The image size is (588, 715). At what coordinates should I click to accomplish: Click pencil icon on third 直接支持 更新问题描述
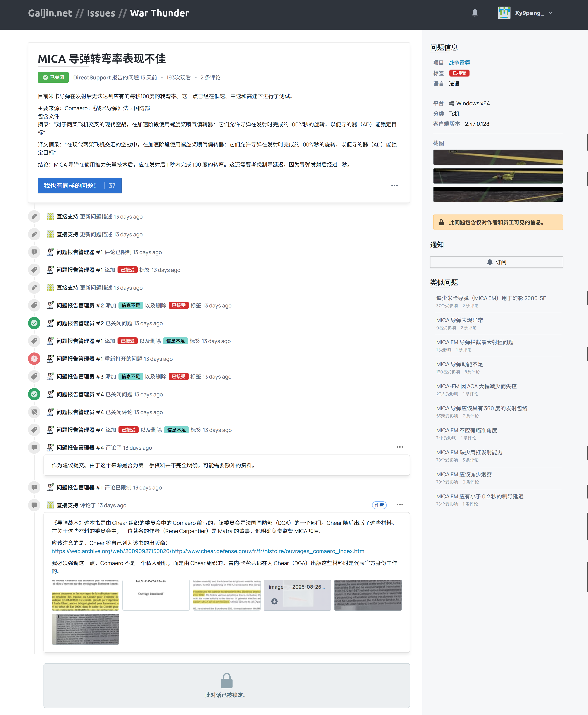point(34,287)
